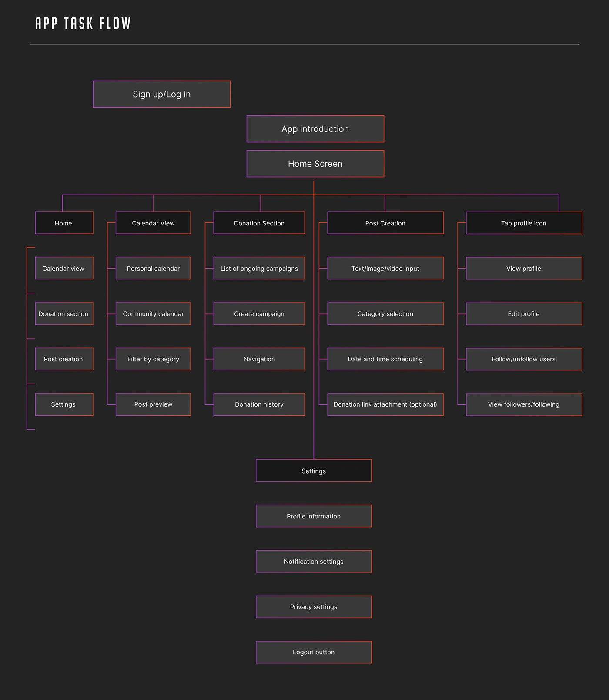Select the Community calendar box
609x700 pixels.
[153, 313]
